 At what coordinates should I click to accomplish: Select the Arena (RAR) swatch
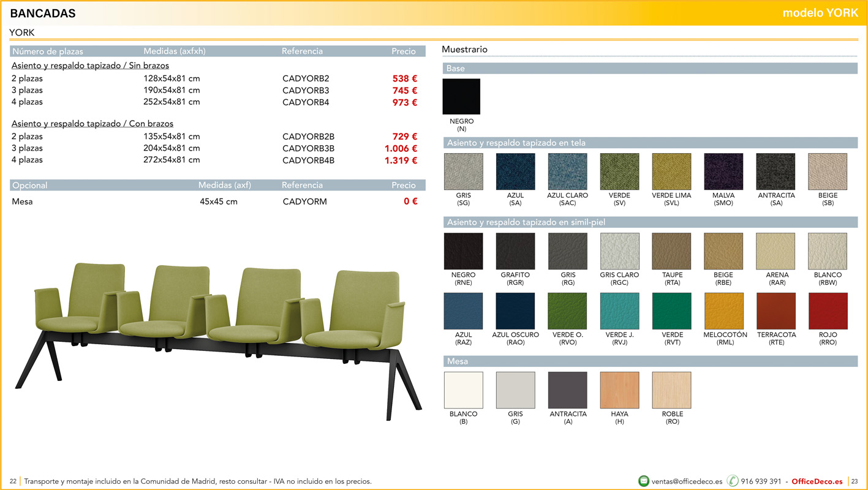click(776, 251)
